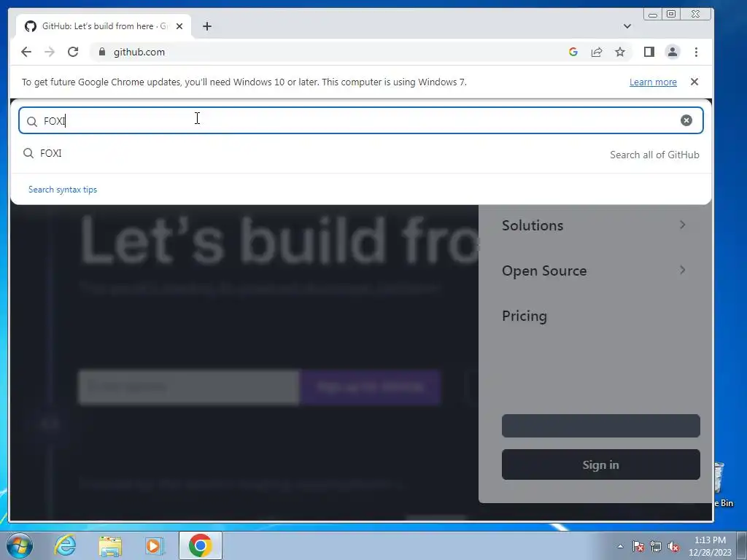Select the GitHub: Let's build from here tab
Image resolution: width=747 pixels, height=560 pixels.
[104, 26]
